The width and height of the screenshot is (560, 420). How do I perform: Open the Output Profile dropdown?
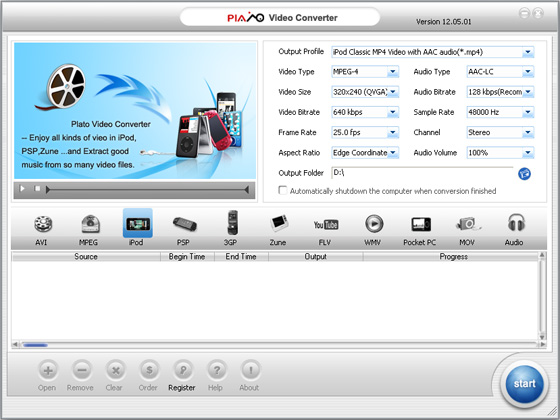[x=432, y=52]
